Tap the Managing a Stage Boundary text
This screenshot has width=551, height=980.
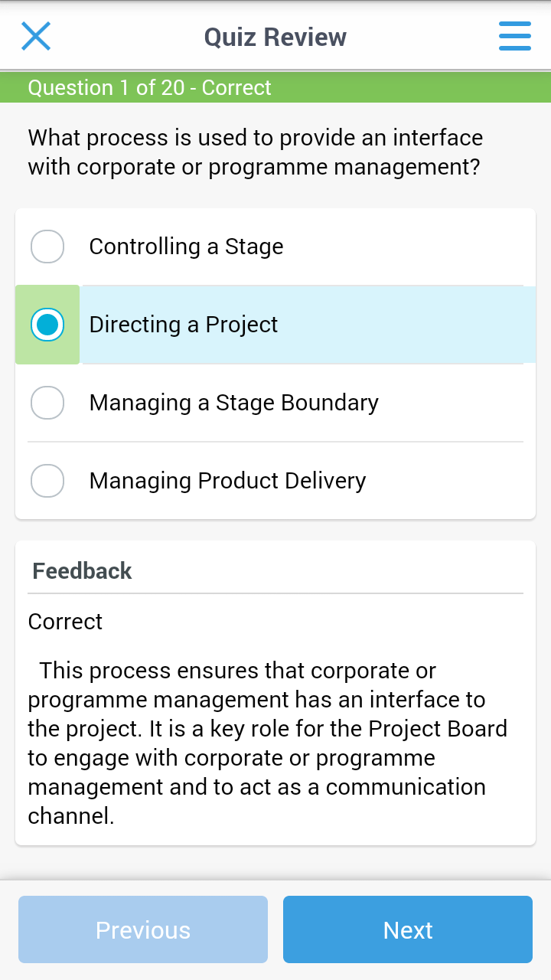click(x=233, y=403)
